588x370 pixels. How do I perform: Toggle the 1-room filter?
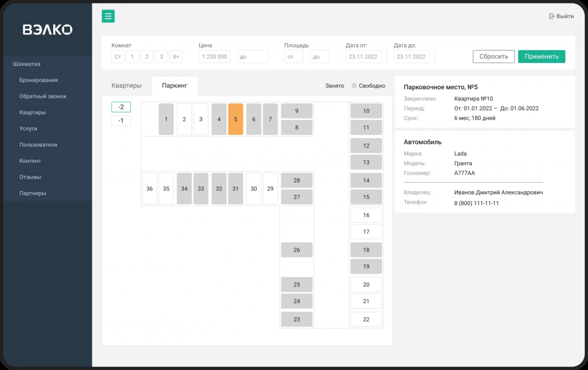(x=132, y=57)
